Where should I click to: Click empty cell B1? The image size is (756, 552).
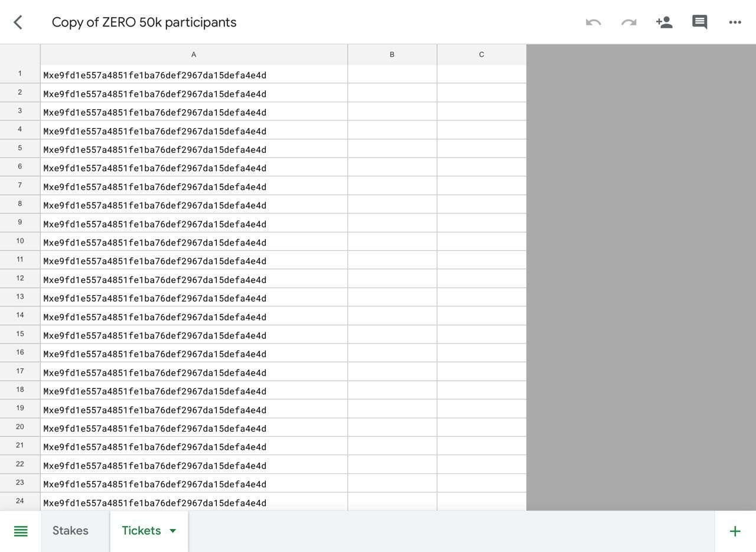pyautogui.click(x=392, y=74)
